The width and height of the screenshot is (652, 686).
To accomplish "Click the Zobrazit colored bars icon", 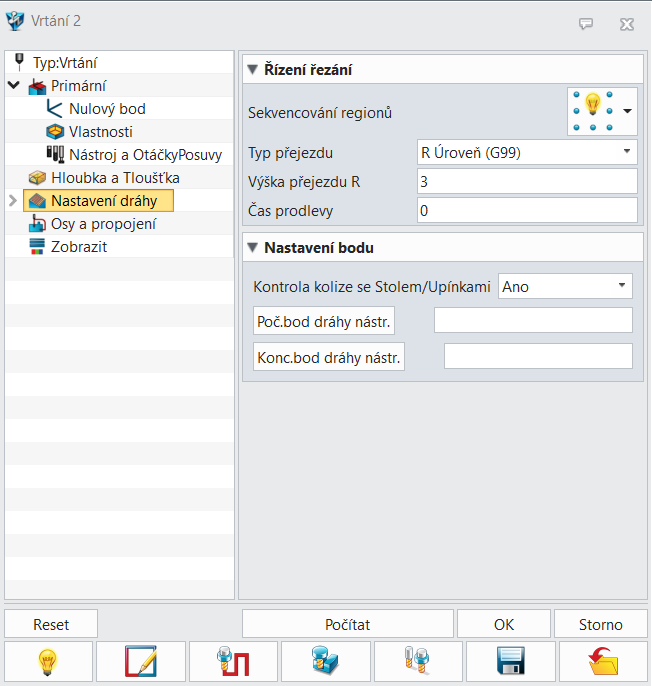I will (37, 247).
